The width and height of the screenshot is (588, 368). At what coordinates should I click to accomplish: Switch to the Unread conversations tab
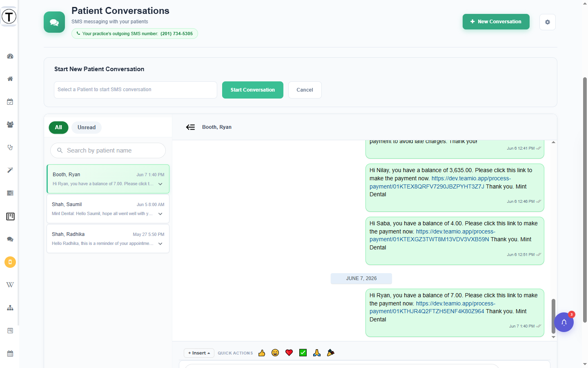tap(87, 128)
